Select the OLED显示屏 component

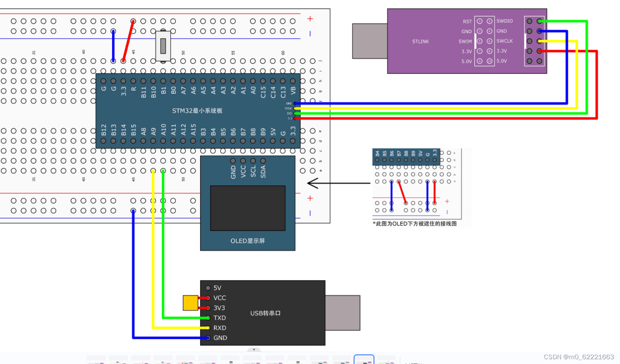click(247, 241)
